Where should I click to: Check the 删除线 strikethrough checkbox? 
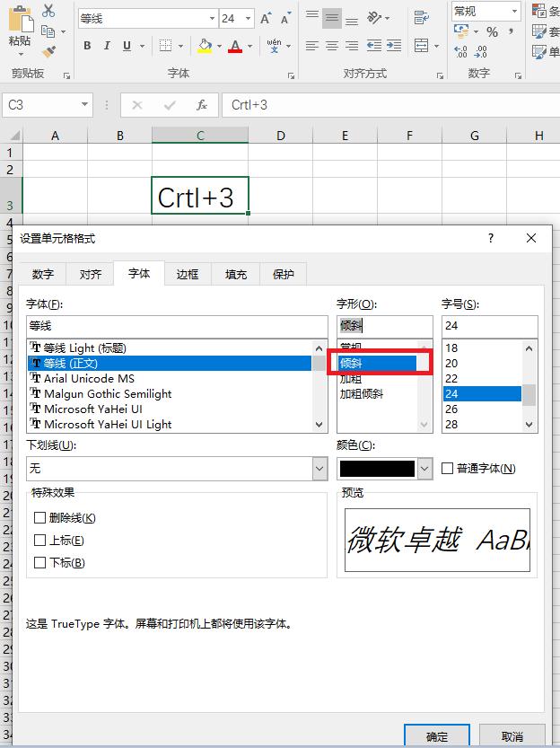coord(40,517)
